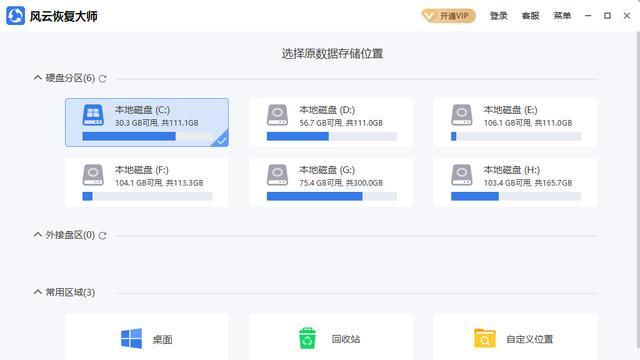Select 本地磁盘 (F:) label

[x=142, y=170]
